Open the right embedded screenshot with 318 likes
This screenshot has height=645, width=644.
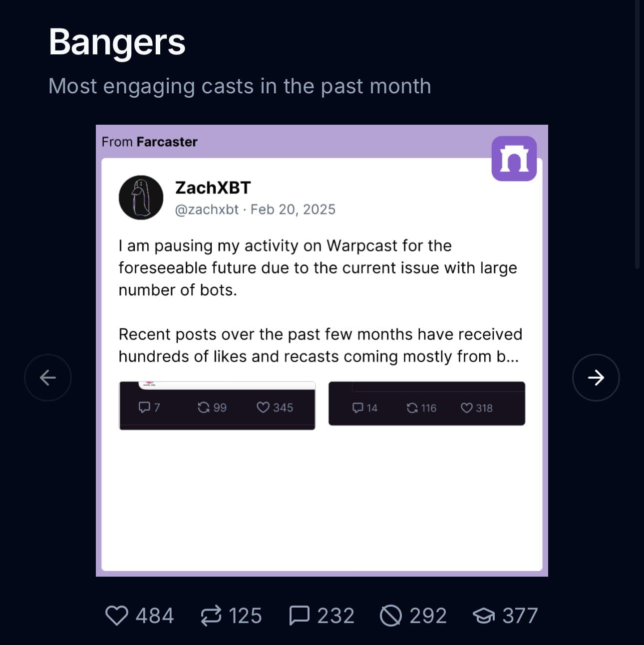pyautogui.click(x=426, y=404)
